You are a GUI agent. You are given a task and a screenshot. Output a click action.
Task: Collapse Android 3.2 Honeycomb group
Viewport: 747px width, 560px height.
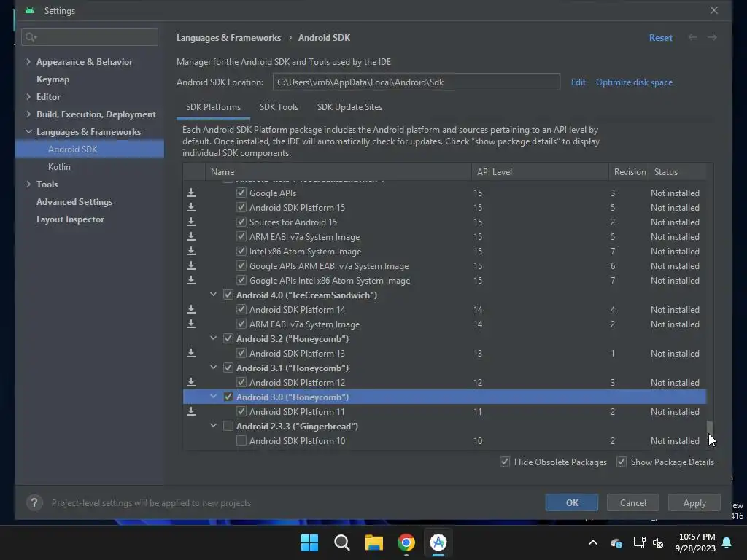(214, 338)
